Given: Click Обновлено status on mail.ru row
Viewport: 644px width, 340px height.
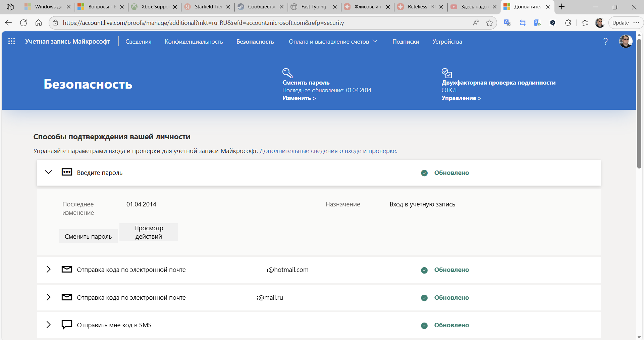Looking at the screenshot, I should coord(451,297).
